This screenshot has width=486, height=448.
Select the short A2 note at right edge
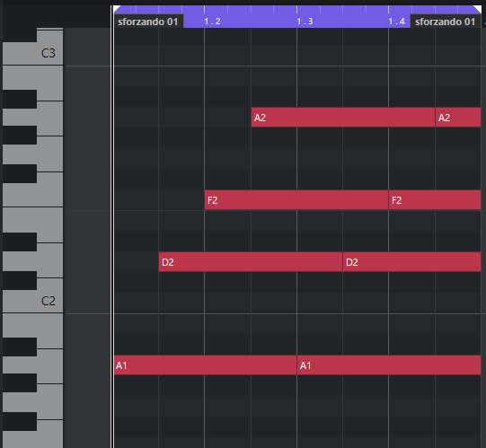[458, 117]
